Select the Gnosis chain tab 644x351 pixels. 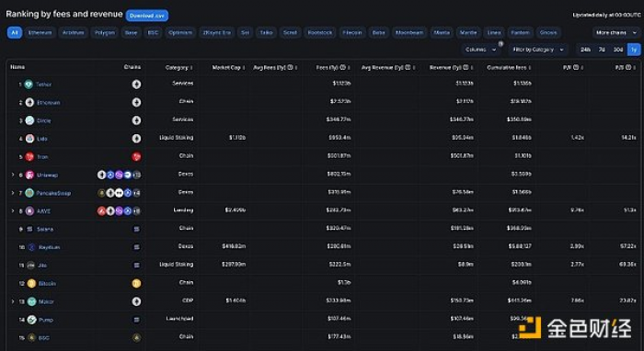point(548,32)
